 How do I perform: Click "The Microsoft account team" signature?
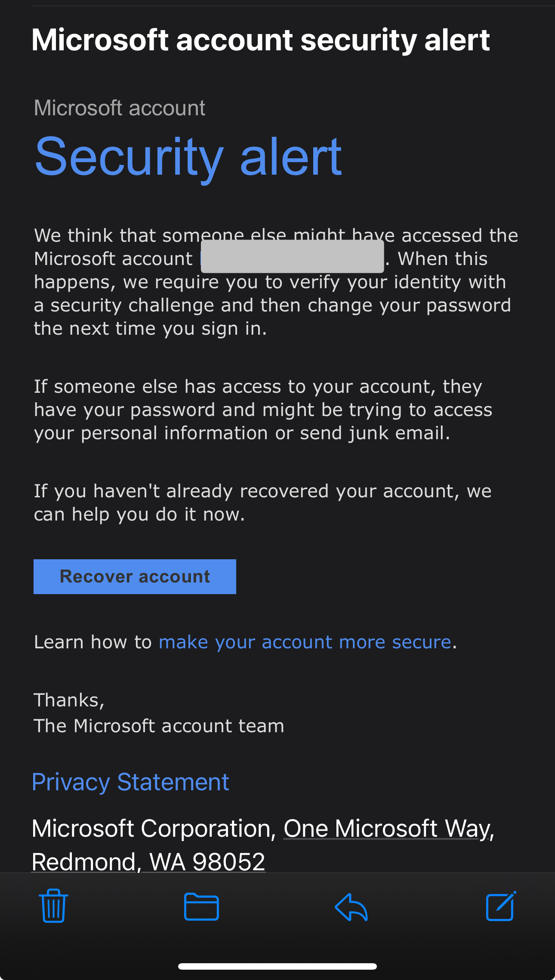point(159,726)
